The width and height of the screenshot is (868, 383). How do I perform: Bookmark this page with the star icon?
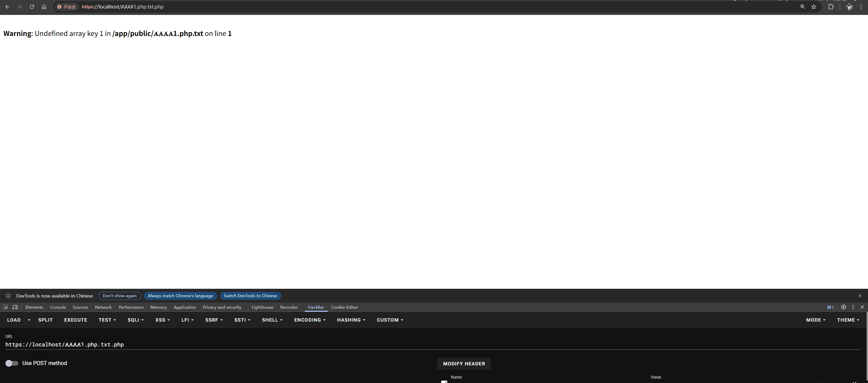coord(814,7)
